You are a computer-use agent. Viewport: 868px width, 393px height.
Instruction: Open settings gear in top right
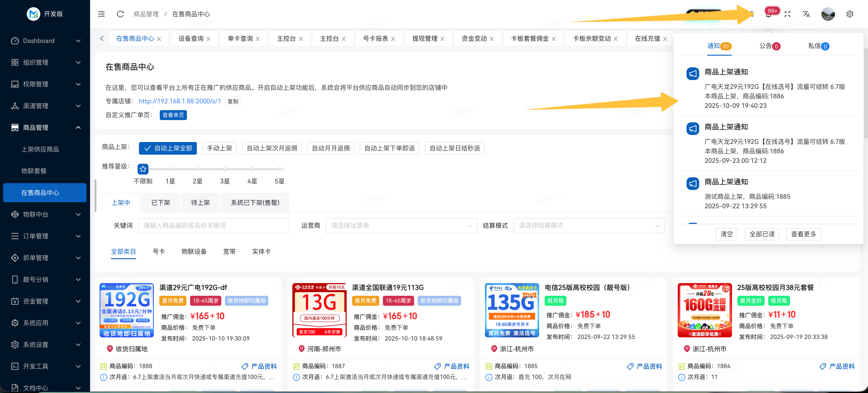point(849,14)
